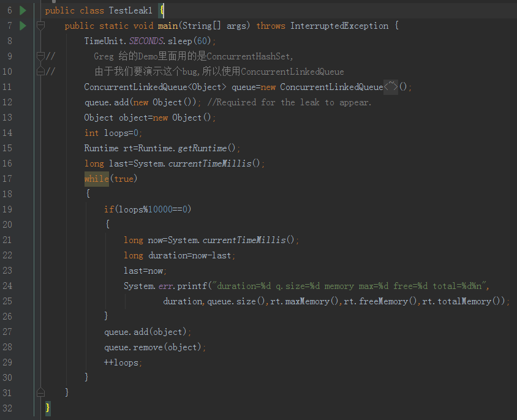Click the SECONDS constant on line 8
The image size is (517, 420).
[x=146, y=41]
